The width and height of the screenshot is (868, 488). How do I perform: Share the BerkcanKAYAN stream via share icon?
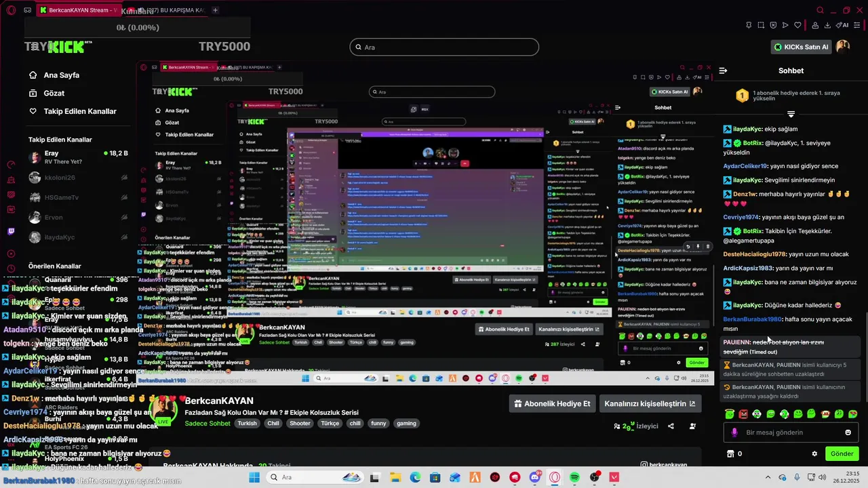click(x=671, y=426)
